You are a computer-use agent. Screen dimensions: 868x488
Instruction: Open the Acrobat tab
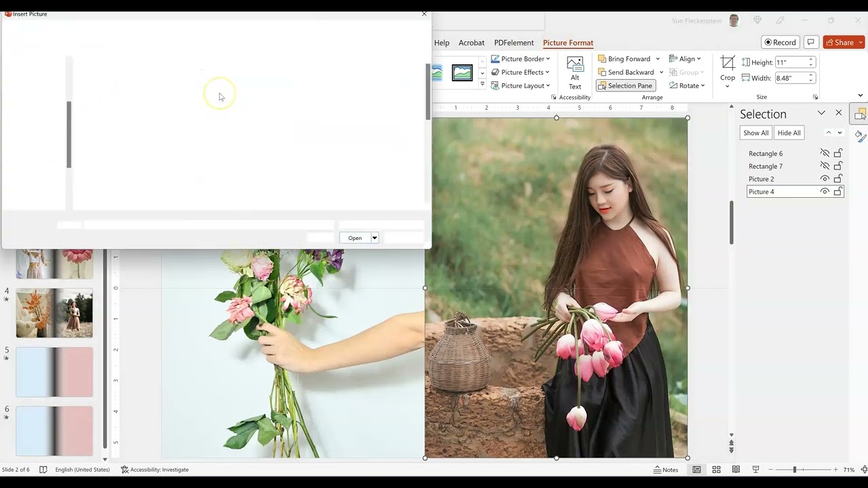tap(471, 43)
